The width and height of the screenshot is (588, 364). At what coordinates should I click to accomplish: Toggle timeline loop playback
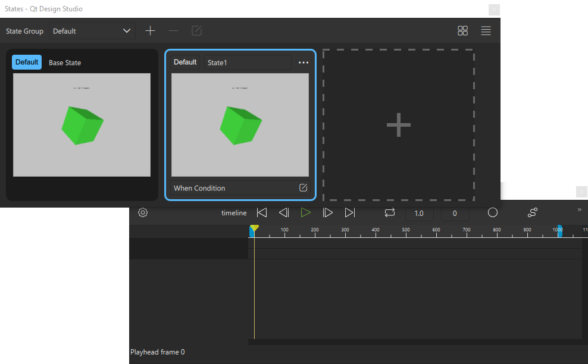coord(390,213)
